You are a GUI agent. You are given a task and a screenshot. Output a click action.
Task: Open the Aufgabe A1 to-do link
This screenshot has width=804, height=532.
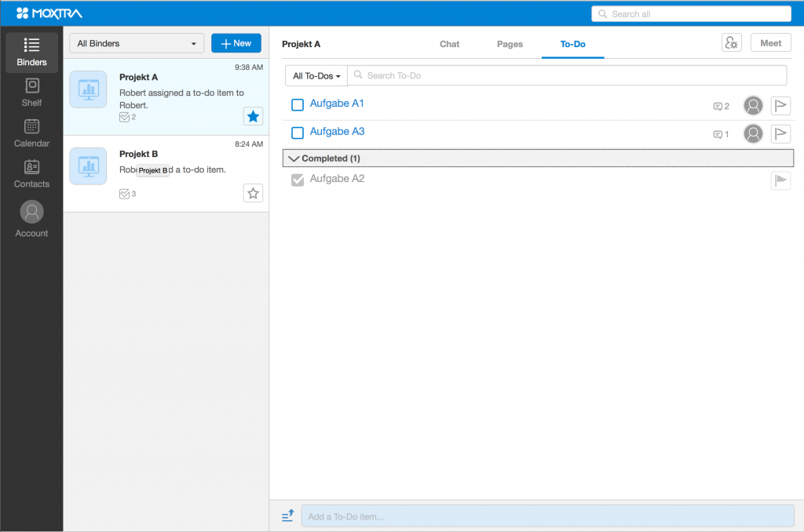coord(337,103)
